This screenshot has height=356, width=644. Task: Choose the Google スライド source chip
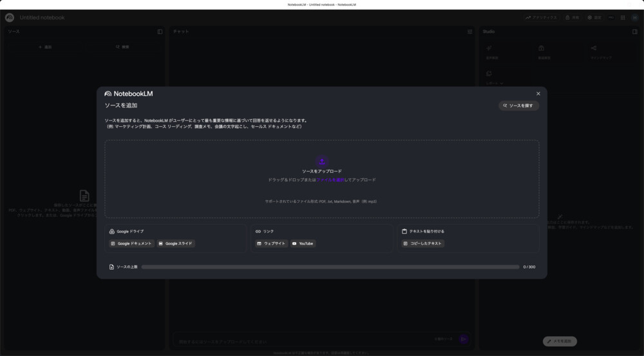pyautogui.click(x=176, y=243)
